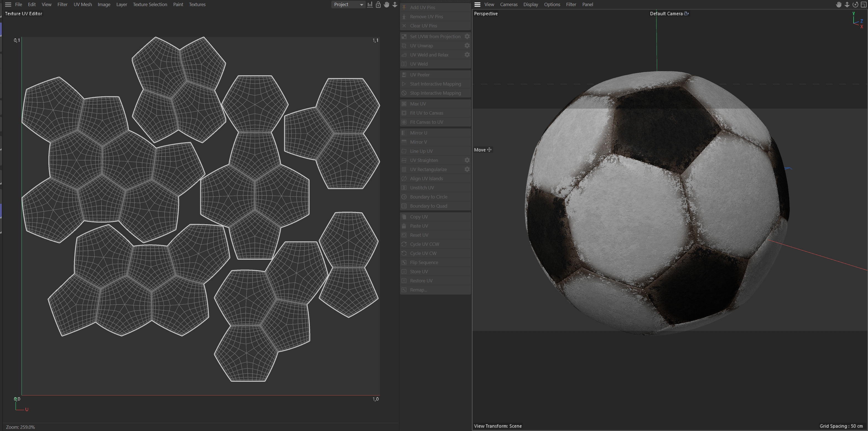Open the Cameras menu in viewport

tap(508, 4)
